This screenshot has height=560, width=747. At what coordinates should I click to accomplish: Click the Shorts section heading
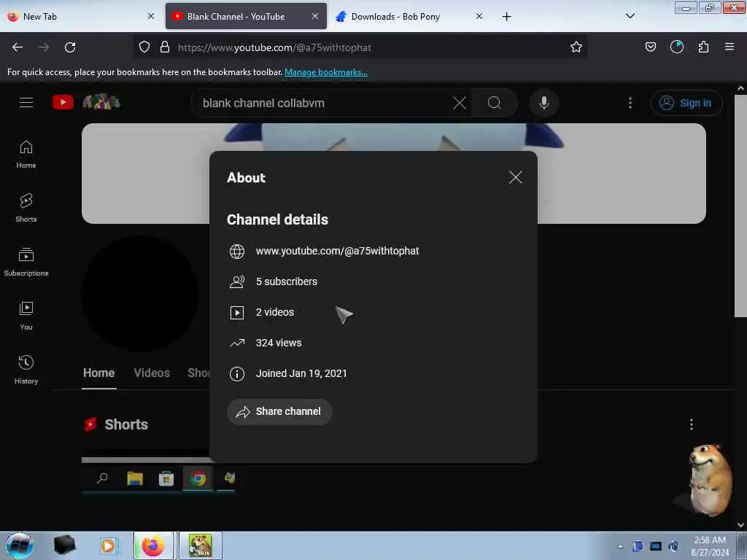(125, 424)
